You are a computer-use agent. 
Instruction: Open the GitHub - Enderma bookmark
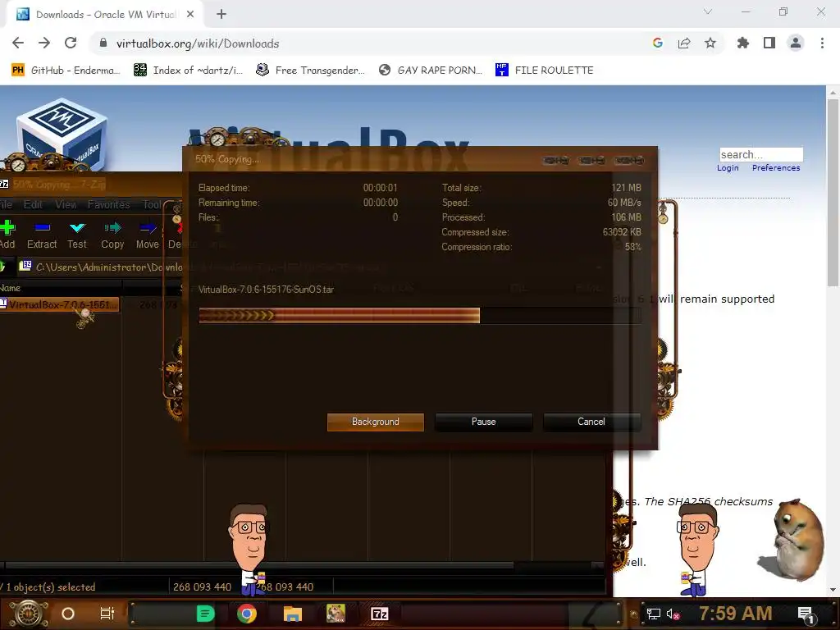(66, 71)
